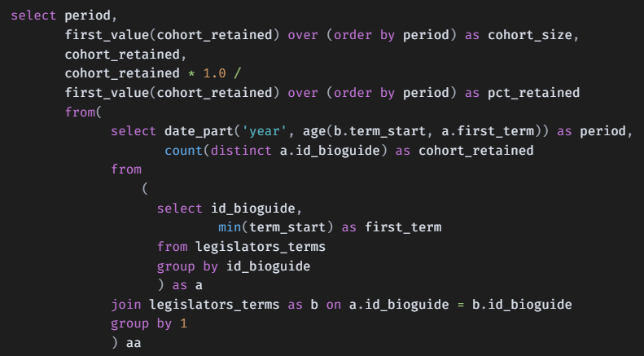The width and height of the screenshot is (644, 356).
Task: Click the age function call
Action: 313,131
